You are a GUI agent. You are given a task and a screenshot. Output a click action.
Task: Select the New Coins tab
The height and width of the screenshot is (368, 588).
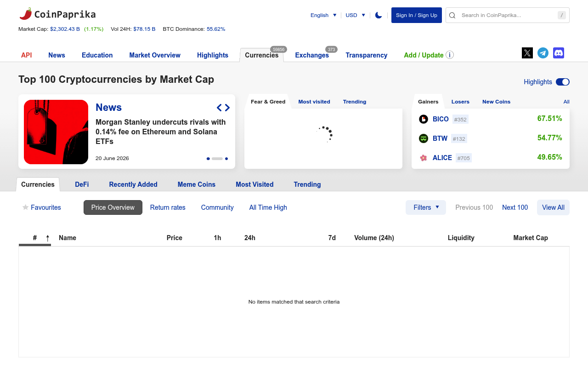point(496,102)
